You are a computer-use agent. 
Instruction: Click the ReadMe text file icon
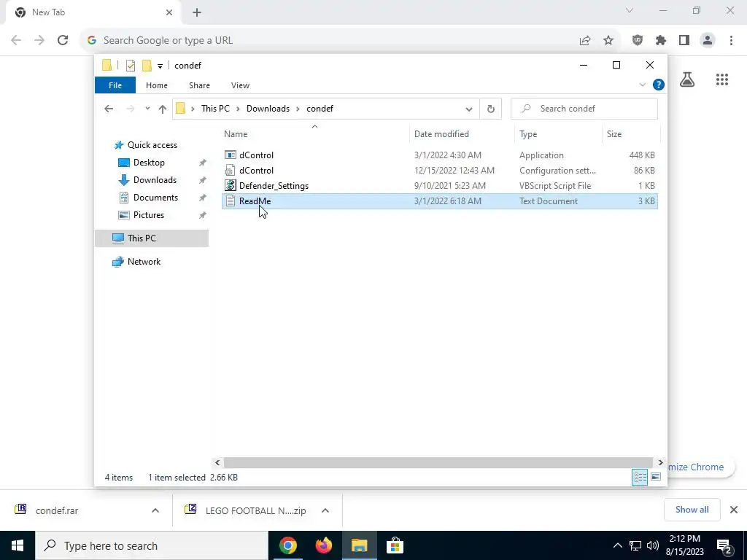pos(230,201)
